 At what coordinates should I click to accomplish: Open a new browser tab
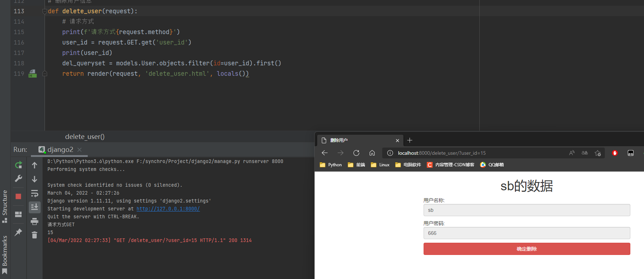(x=410, y=140)
